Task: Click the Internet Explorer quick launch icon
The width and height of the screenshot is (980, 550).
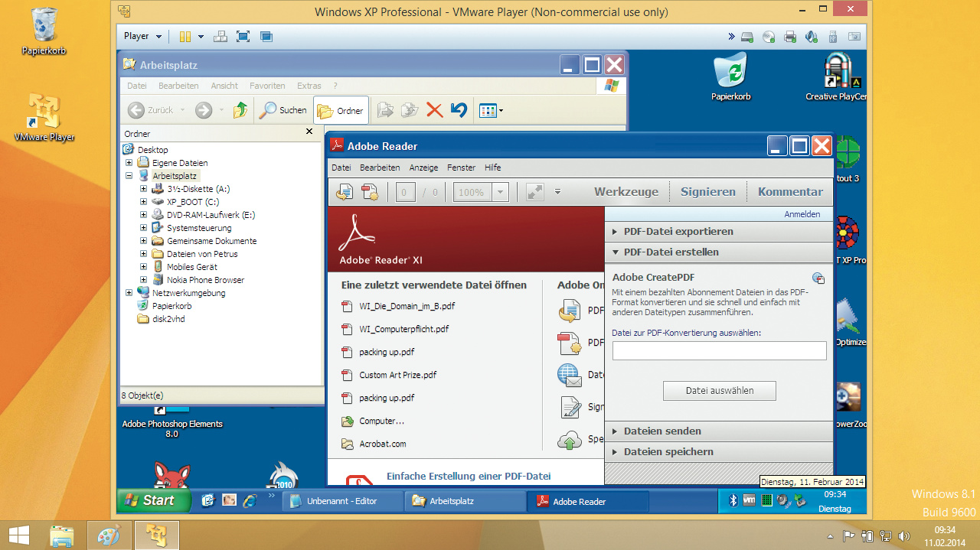Action: pyautogui.click(x=250, y=500)
